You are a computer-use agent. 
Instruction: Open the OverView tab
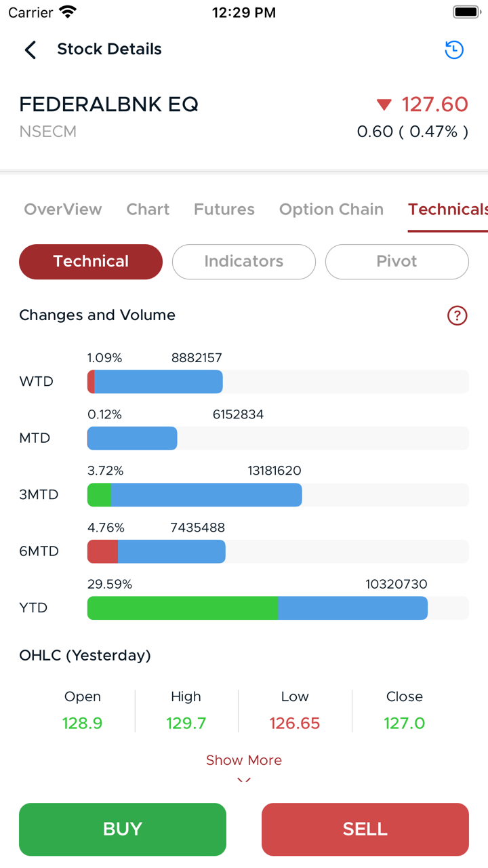[63, 210]
